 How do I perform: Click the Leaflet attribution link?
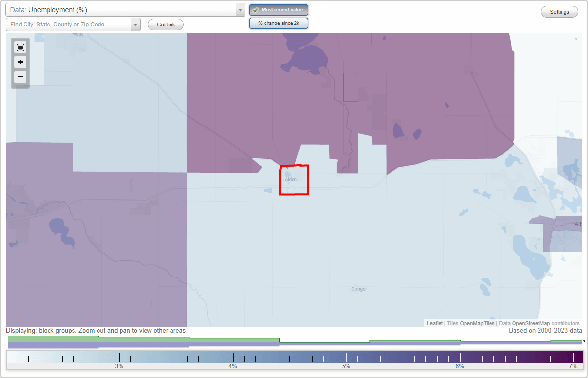click(x=434, y=323)
